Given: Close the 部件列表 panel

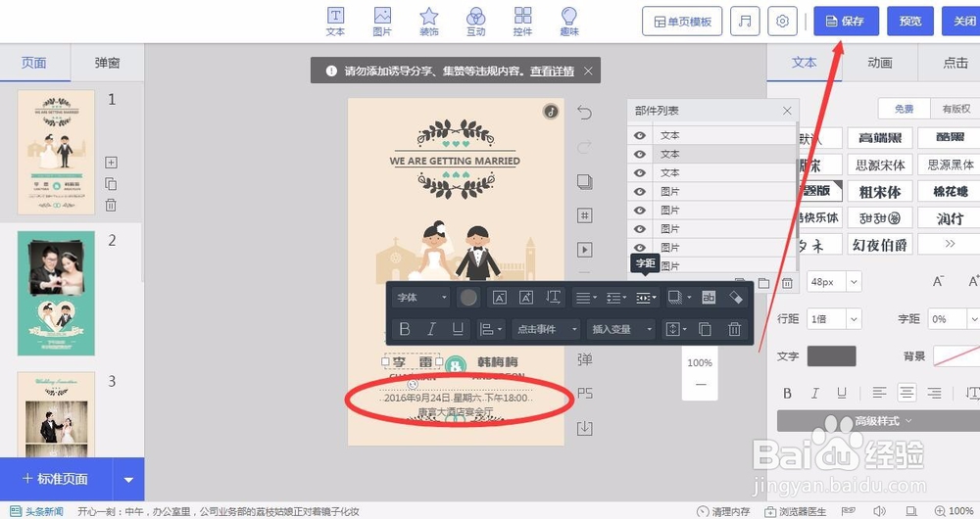Looking at the screenshot, I should tap(787, 111).
